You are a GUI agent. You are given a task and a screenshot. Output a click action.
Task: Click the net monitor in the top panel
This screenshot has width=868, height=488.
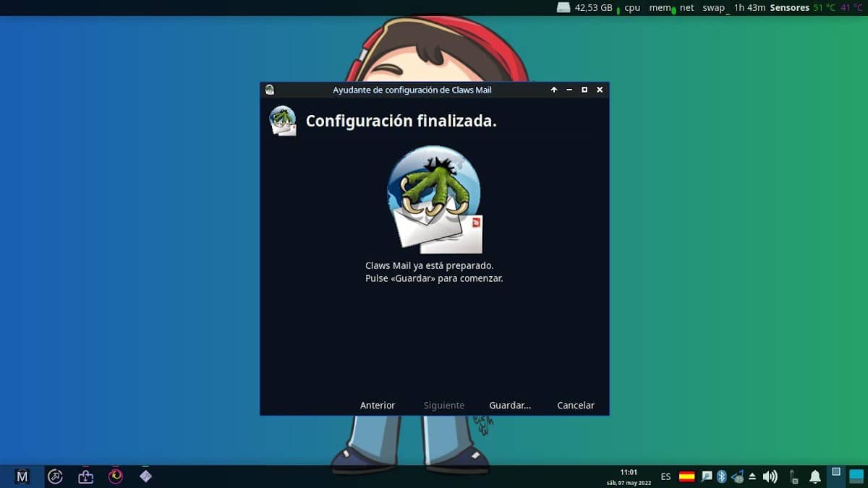tap(686, 8)
